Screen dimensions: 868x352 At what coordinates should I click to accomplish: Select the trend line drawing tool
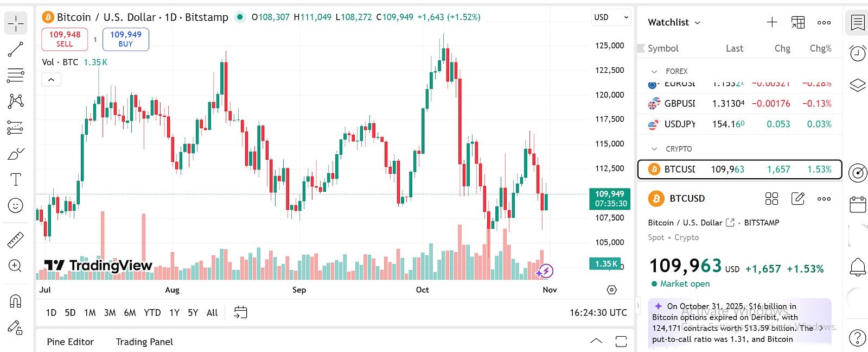pos(15,49)
